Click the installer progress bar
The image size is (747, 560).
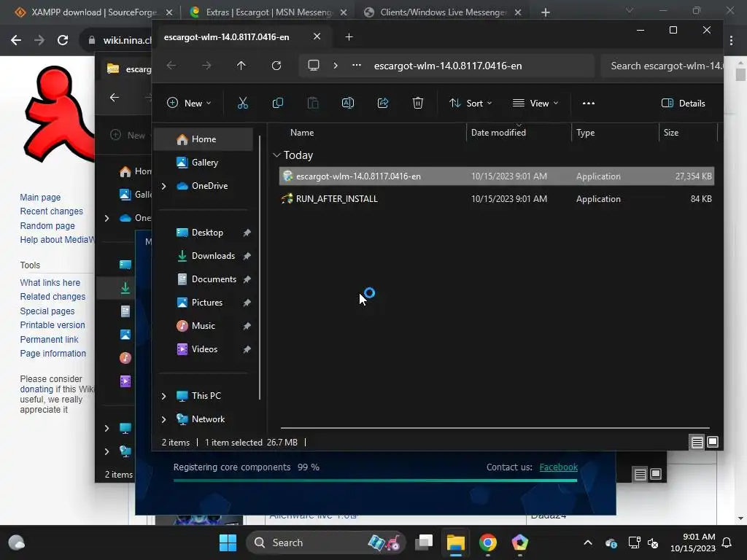376,481
